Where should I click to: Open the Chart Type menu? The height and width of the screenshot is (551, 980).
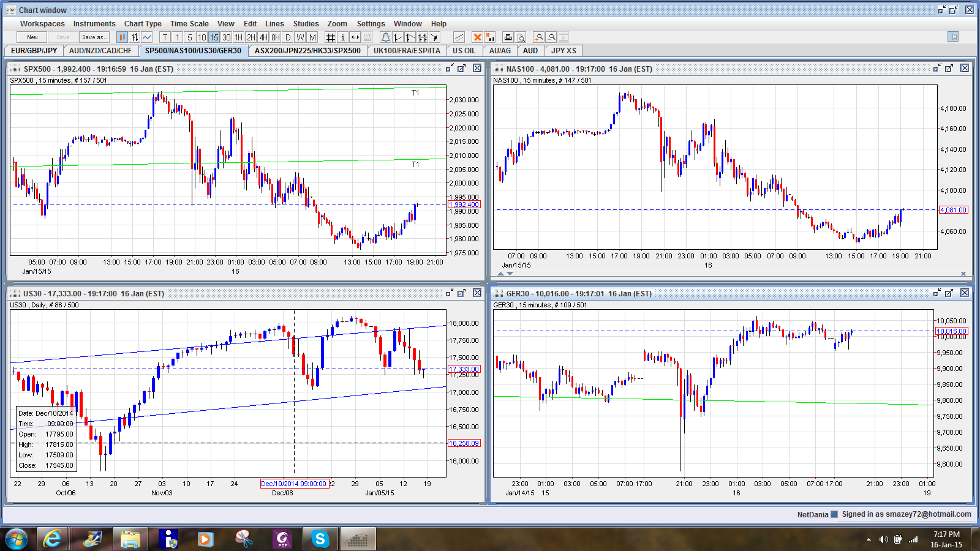tap(143, 24)
